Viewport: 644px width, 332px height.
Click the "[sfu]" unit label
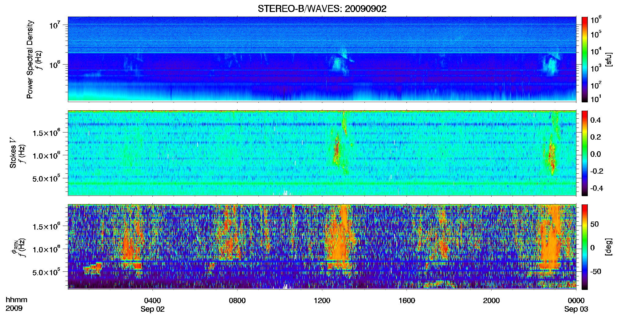609,60
